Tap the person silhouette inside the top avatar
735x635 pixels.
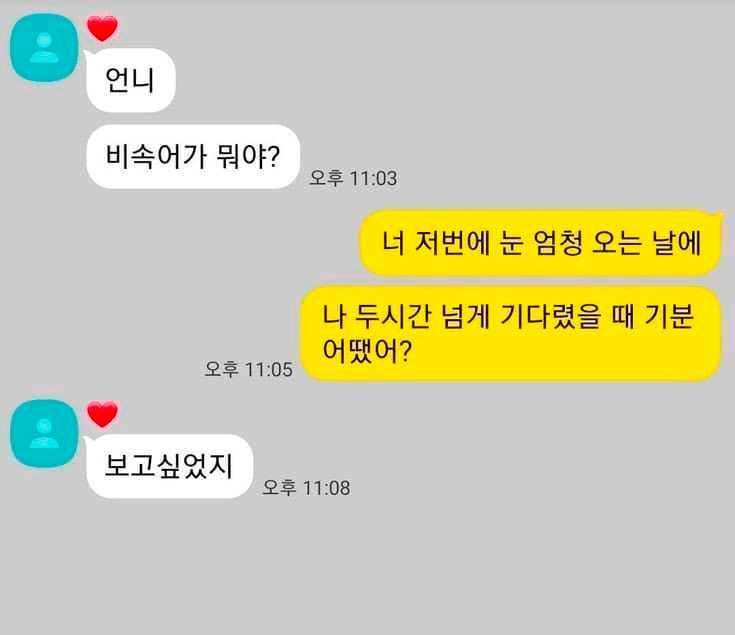pyautogui.click(x=44, y=48)
